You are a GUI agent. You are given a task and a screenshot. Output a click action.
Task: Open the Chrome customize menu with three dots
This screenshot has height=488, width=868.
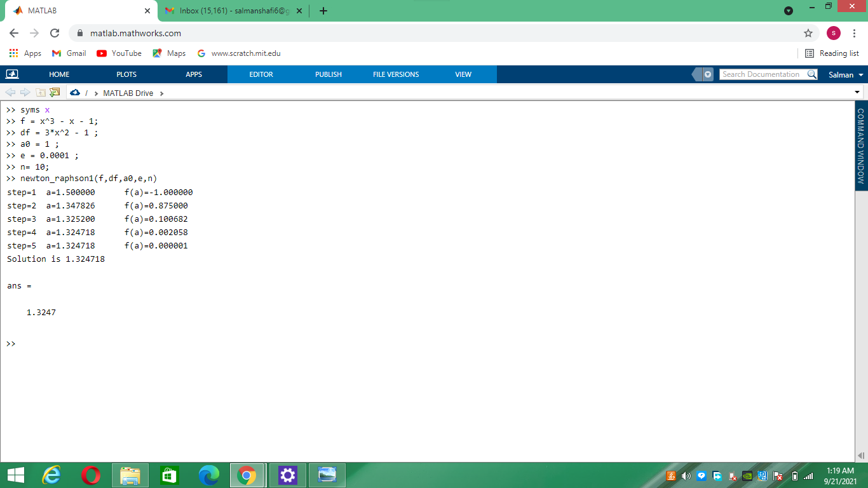pos(854,32)
